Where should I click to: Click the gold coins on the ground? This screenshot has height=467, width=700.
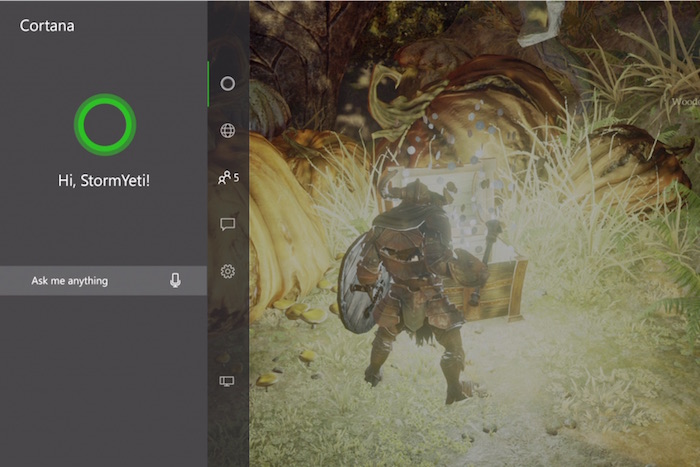[x=300, y=312]
